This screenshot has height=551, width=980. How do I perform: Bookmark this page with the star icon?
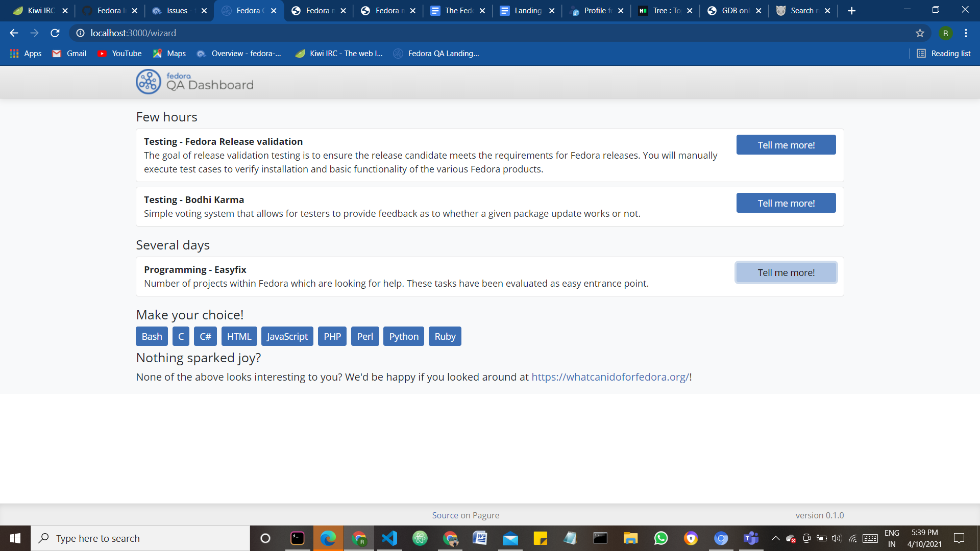920,33
